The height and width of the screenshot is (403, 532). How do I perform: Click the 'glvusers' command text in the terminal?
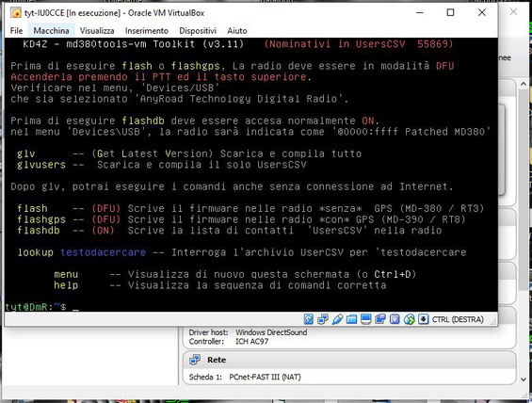41,165
